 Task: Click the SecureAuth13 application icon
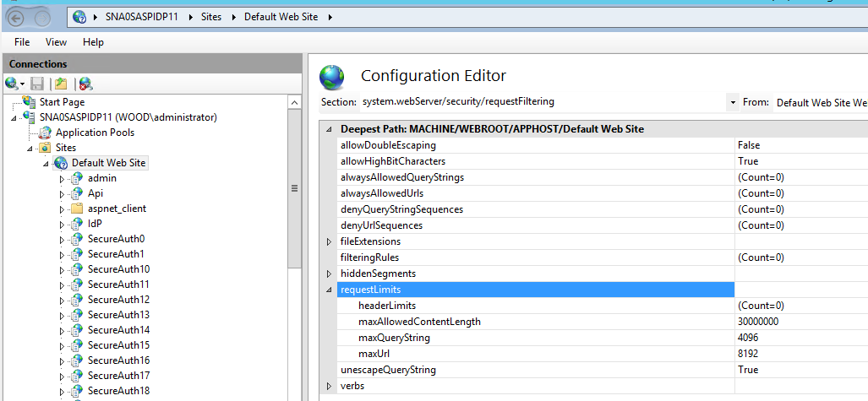point(78,315)
